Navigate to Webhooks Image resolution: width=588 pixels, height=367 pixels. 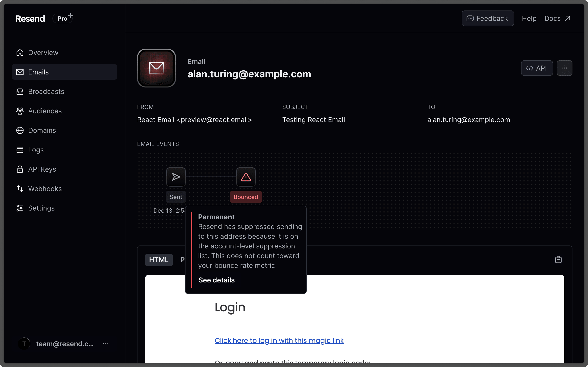pos(45,189)
